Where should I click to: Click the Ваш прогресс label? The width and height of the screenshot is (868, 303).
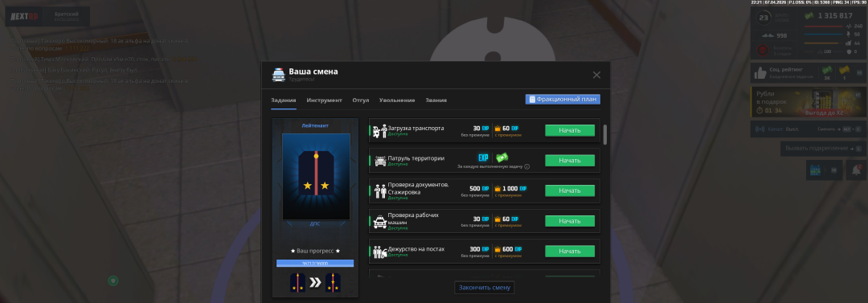tap(315, 251)
